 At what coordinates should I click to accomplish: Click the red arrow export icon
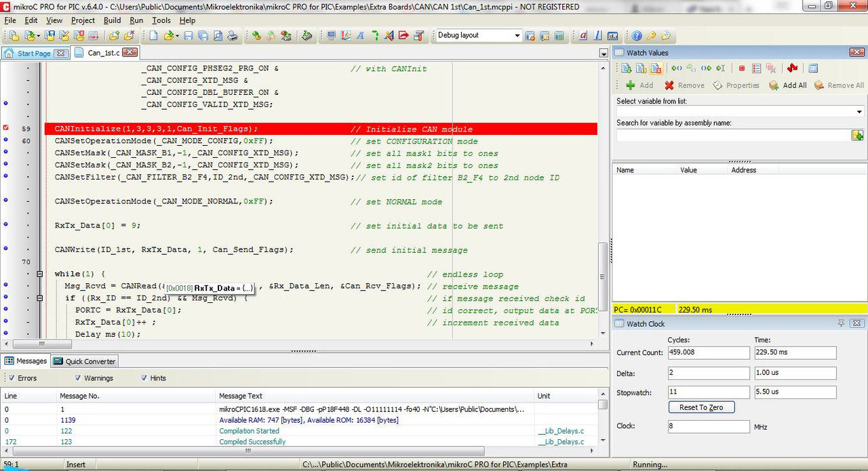pos(403,35)
